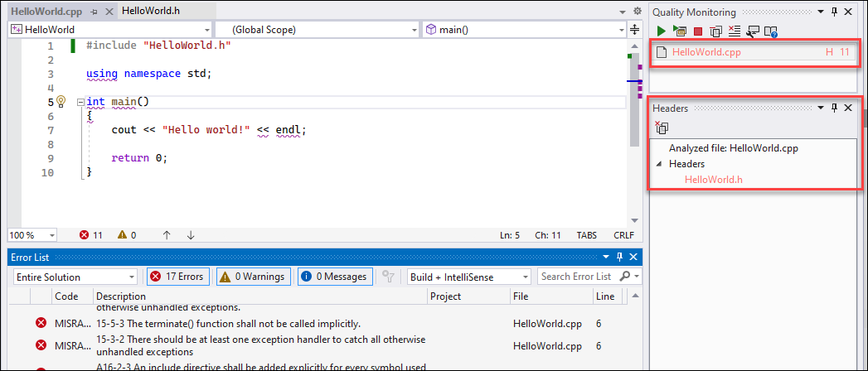Toggle the 0 Warnings filter
Screen dimensions: 868x371
click(x=254, y=277)
